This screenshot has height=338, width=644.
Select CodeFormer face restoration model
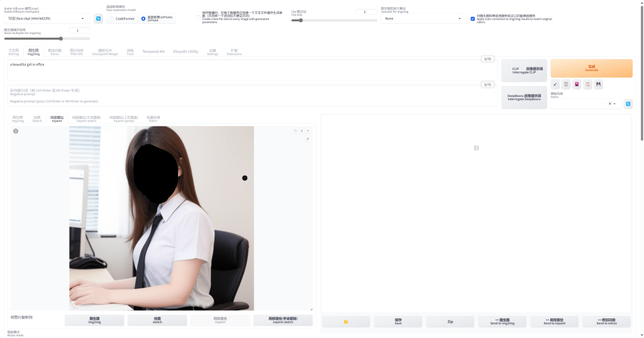[x=111, y=19]
